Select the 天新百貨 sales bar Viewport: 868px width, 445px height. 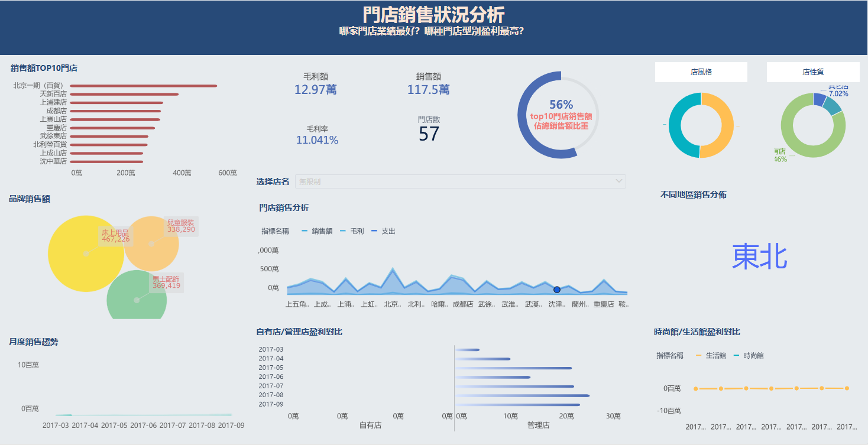pos(124,94)
